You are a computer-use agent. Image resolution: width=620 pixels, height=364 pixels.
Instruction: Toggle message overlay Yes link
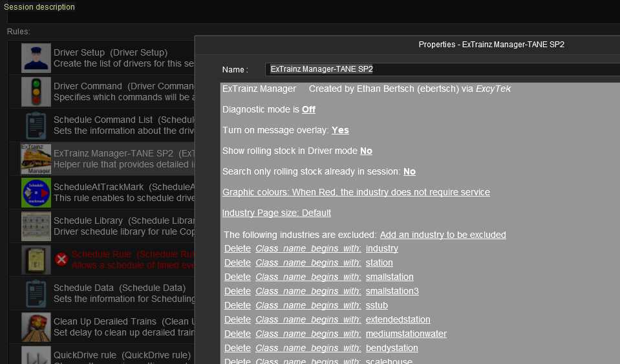coord(340,130)
